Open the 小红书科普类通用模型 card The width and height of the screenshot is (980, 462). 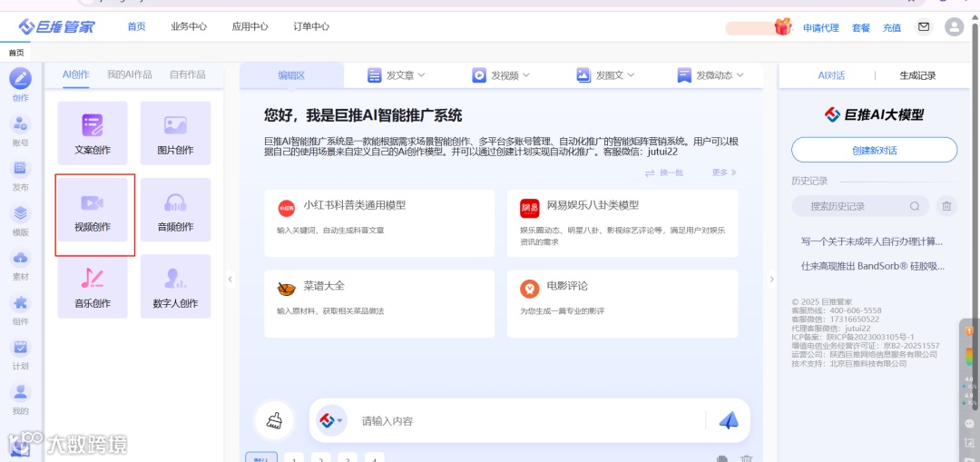tap(379, 223)
